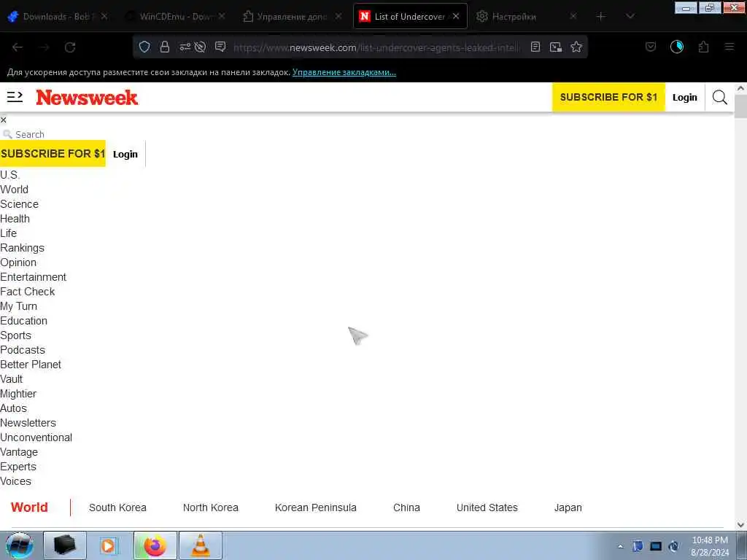
Task: Open VLC cone icon in taskbar
Action: pos(201,545)
